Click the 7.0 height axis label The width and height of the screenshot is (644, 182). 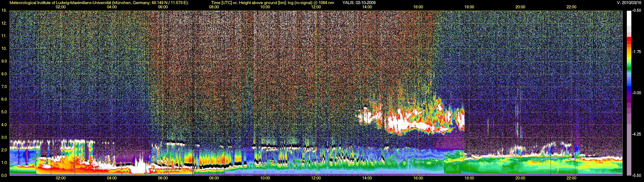coord(4,87)
